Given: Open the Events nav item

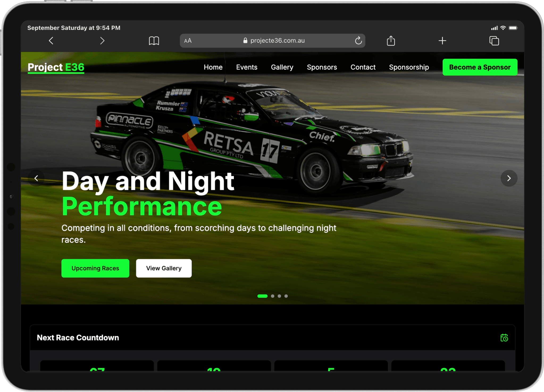Looking at the screenshot, I should click(246, 67).
